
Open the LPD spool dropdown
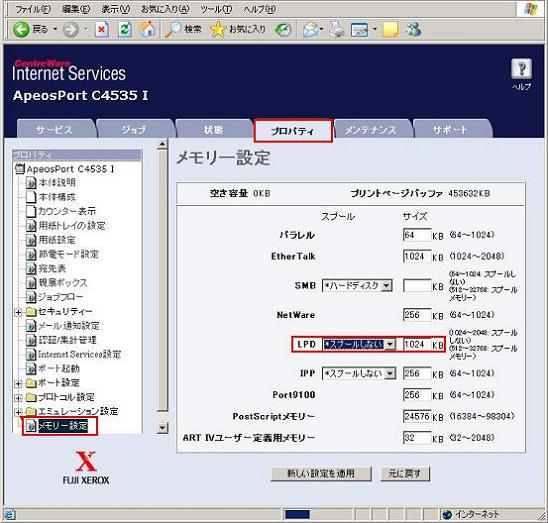pos(359,344)
